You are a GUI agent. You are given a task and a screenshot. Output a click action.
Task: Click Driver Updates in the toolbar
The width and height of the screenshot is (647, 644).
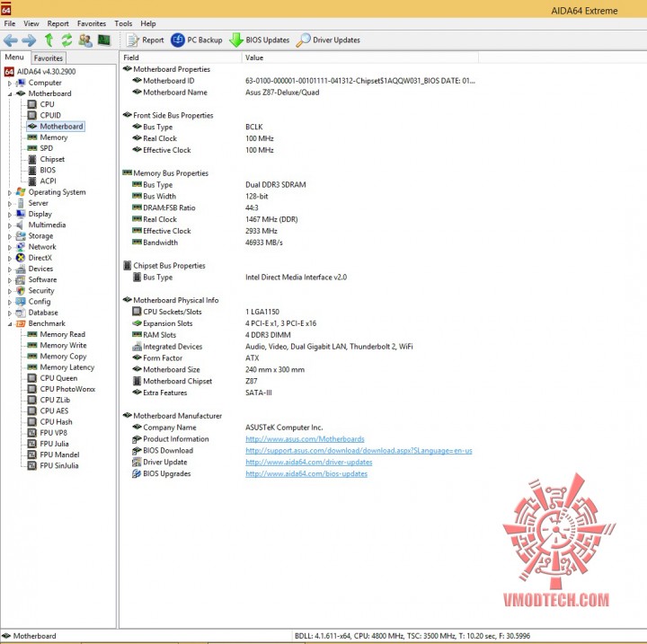[328, 40]
